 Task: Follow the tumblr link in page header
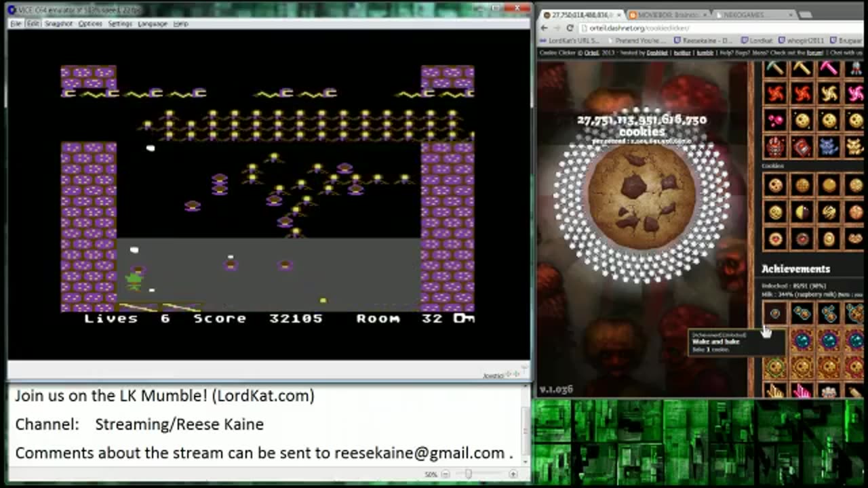(704, 53)
